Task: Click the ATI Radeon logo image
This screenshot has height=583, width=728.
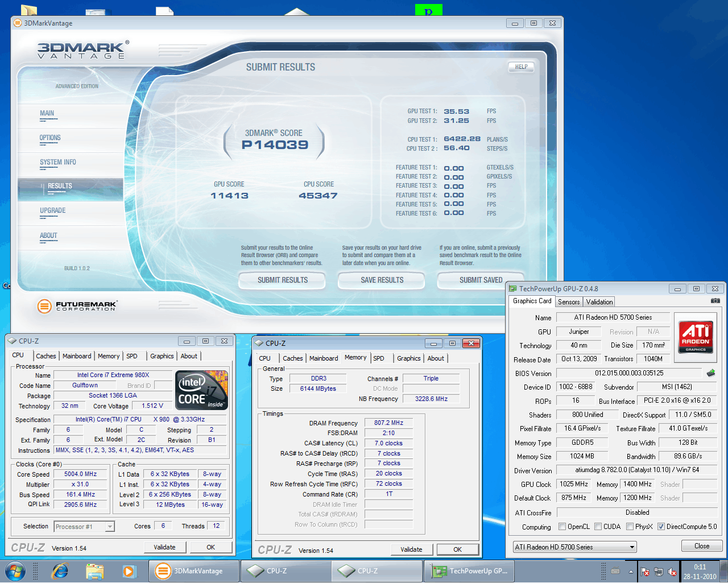Action: pos(695,337)
